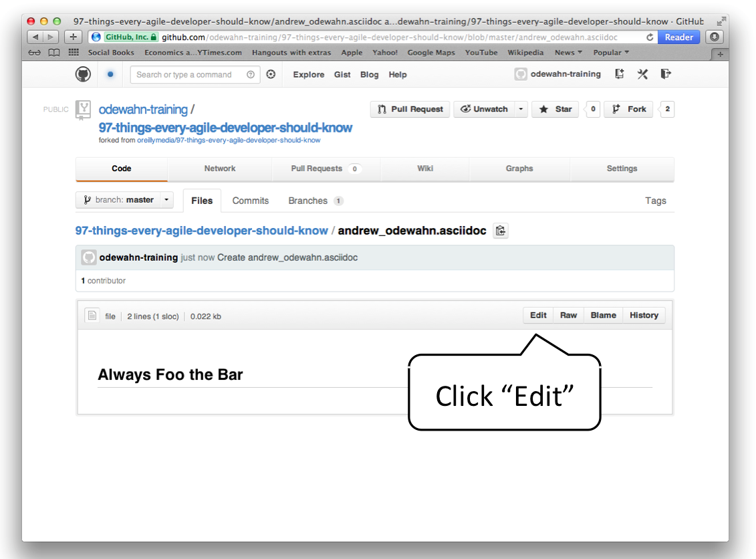Open the Tags link
This screenshot has width=756, height=559.
point(656,201)
